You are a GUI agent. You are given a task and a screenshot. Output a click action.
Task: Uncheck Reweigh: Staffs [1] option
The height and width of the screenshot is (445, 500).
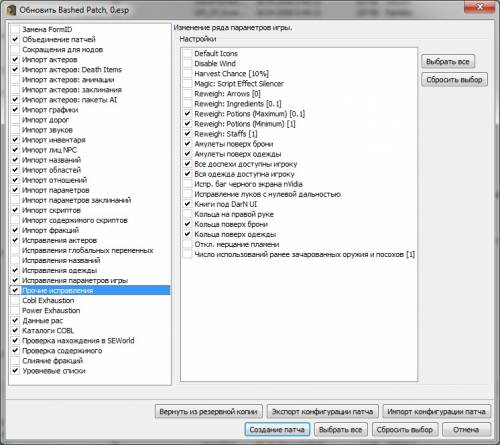(x=188, y=134)
